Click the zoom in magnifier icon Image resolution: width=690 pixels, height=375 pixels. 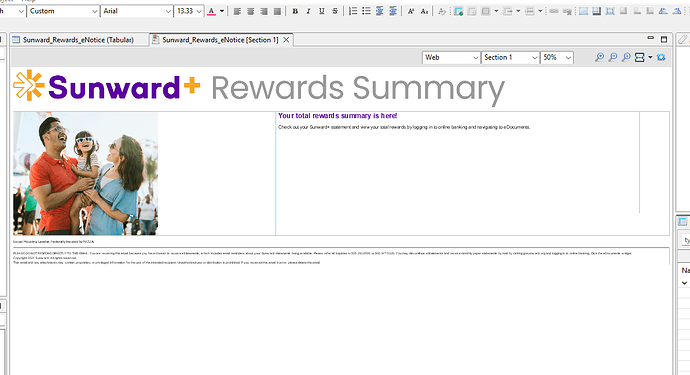tap(599, 57)
